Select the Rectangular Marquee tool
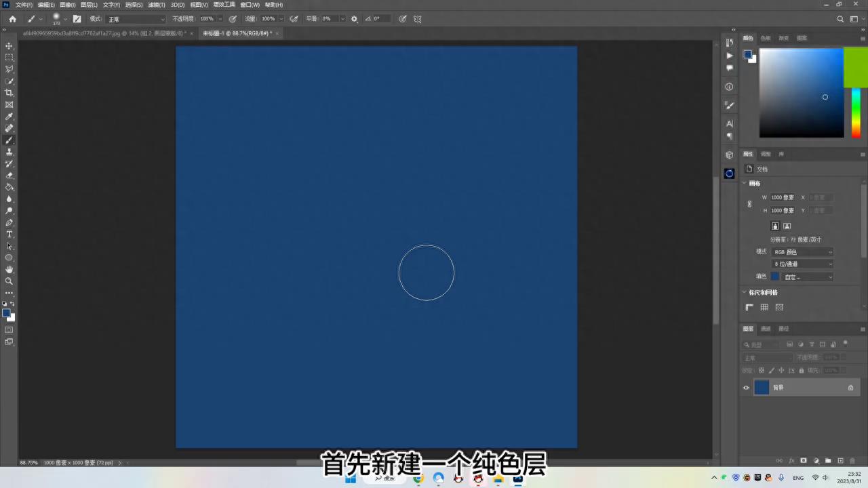 [9, 58]
